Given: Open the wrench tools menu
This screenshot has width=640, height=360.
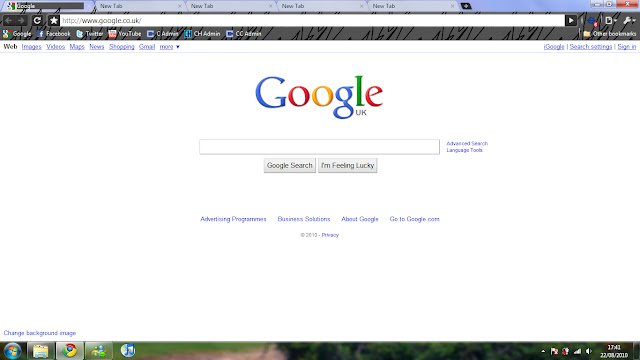Looking at the screenshot, I should coord(629,20).
